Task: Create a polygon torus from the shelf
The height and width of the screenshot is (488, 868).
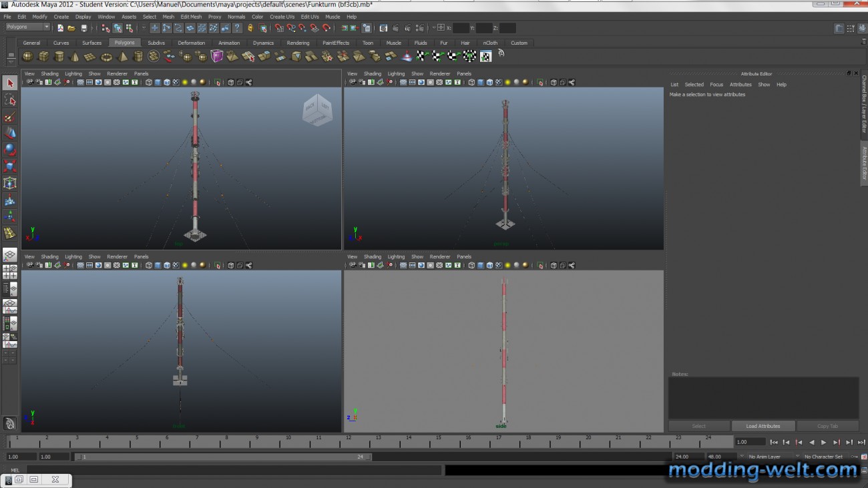Action: click(106, 57)
